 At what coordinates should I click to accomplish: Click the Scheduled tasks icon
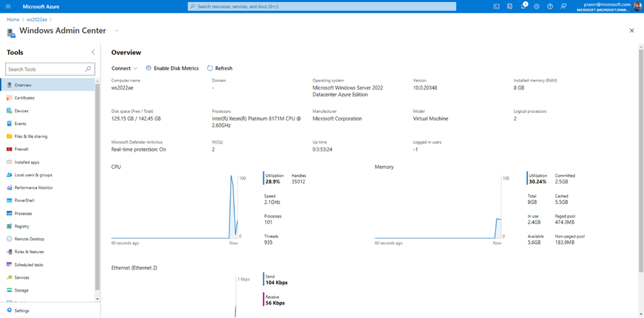point(9,265)
